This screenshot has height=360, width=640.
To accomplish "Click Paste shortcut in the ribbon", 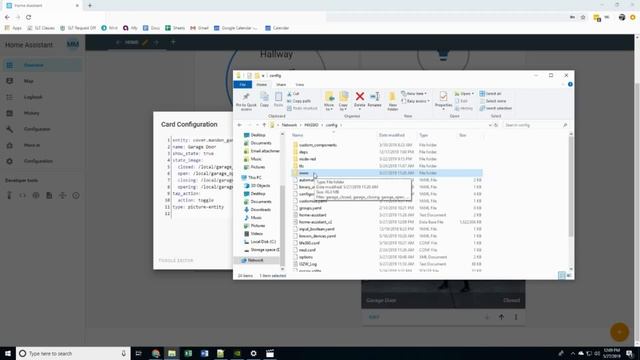I will [302, 109].
